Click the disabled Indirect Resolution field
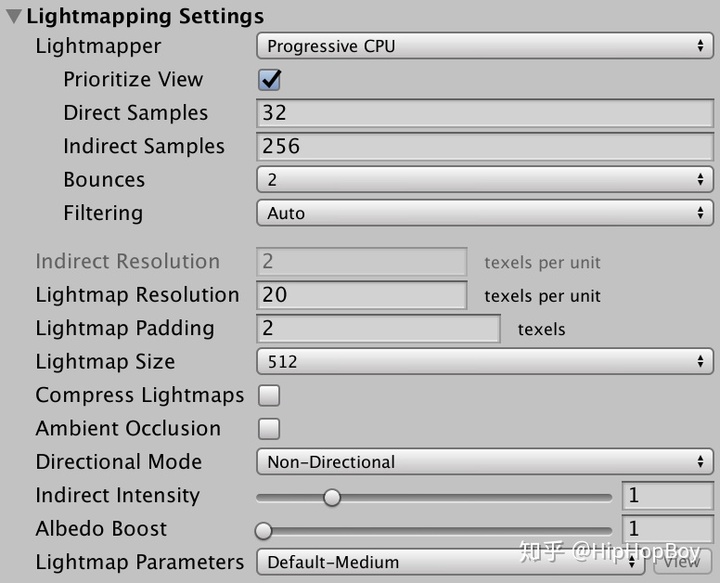Viewport: 720px width, 583px height. click(x=362, y=262)
